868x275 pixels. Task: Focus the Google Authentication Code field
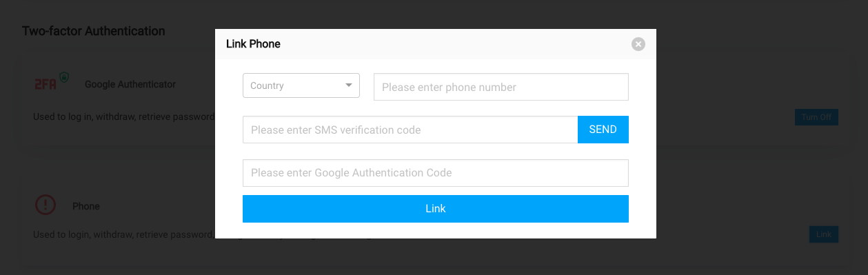click(436, 173)
